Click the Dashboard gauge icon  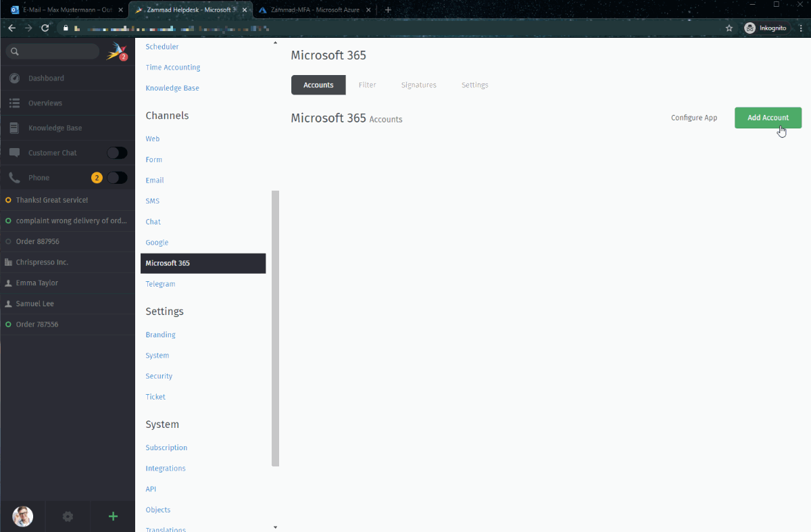tap(14, 78)
